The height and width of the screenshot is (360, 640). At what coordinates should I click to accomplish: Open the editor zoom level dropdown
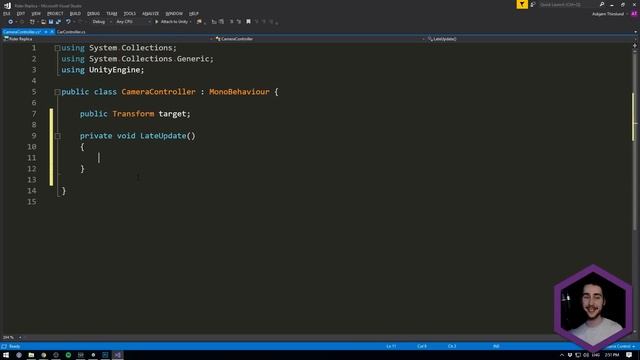coord(12,337)
